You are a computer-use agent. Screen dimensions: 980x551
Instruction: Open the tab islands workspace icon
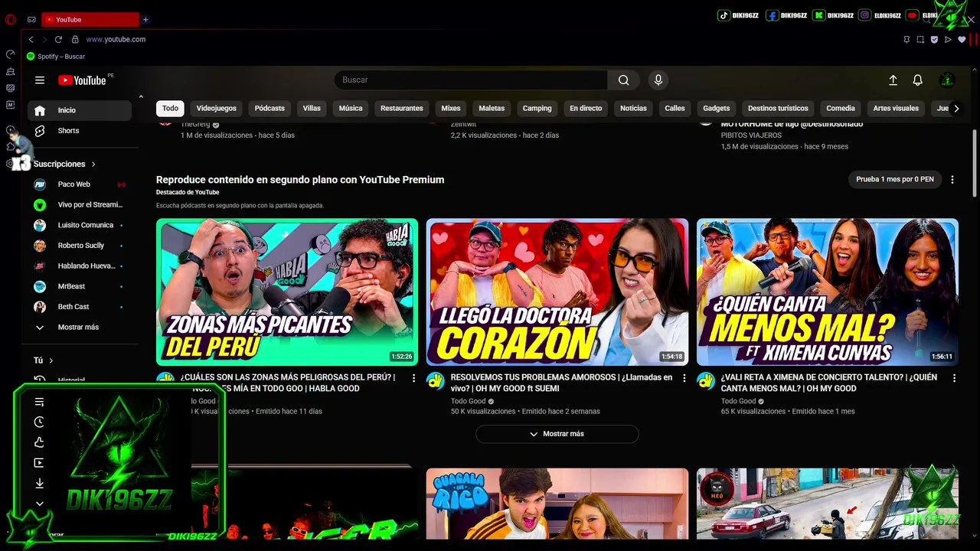click(31, 19)
